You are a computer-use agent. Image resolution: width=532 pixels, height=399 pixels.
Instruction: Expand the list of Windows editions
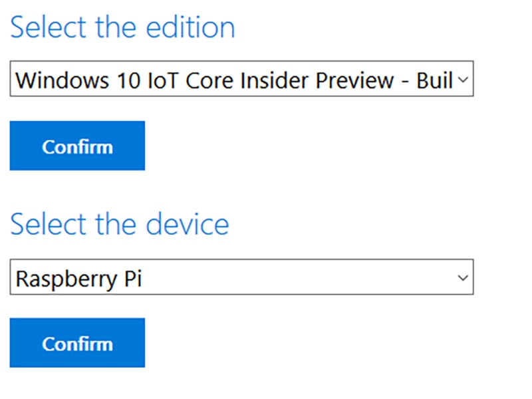pyautogui.click(x=241, y=80)
